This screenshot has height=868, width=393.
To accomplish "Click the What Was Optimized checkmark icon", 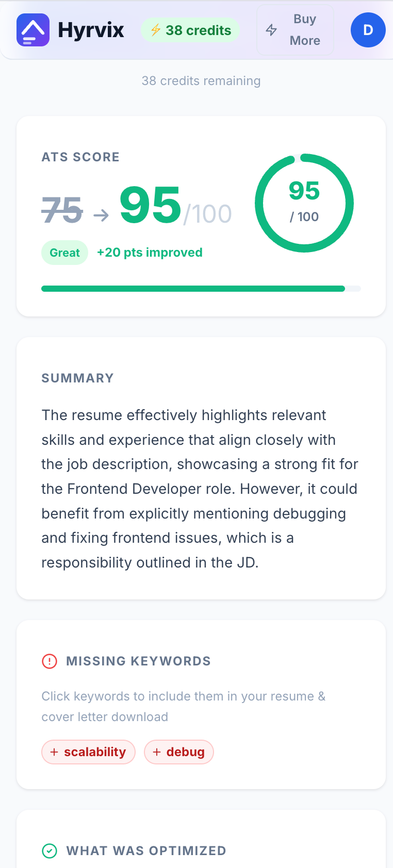I will pyautogui.click(x=50, y=850).
